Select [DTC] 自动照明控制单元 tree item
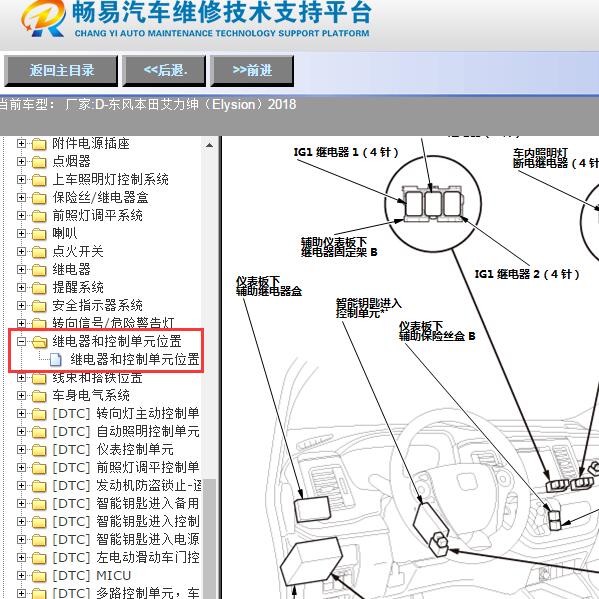 126,431
